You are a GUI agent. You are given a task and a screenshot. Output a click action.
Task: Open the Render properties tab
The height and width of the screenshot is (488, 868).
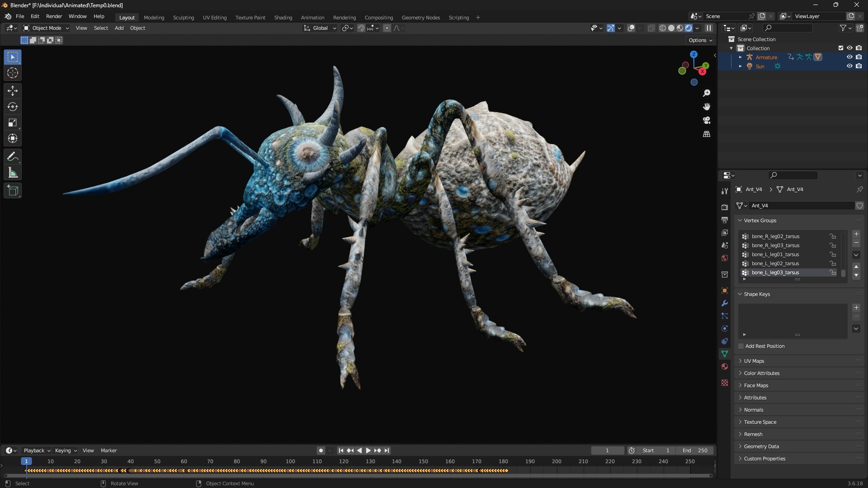click(x=725, y=207)
